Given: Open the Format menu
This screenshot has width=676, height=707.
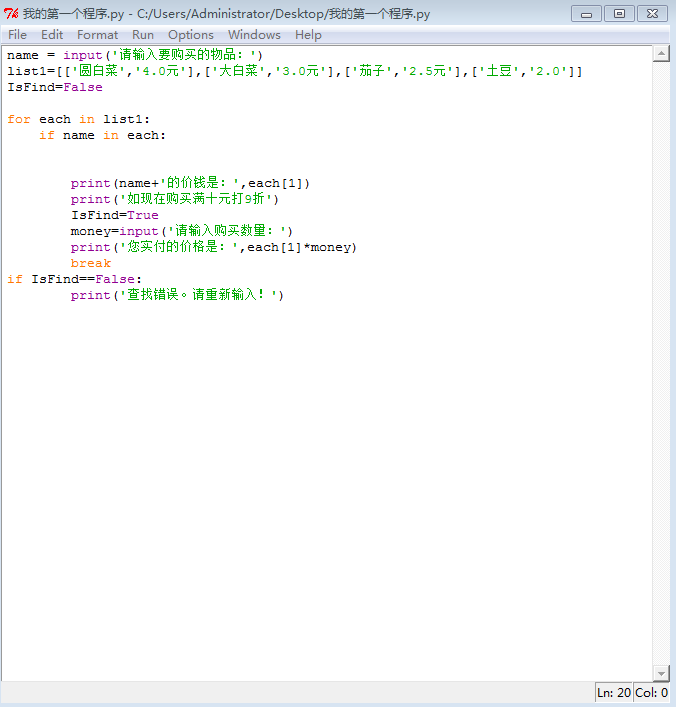Looking at the screenshot, I should 98,35.
